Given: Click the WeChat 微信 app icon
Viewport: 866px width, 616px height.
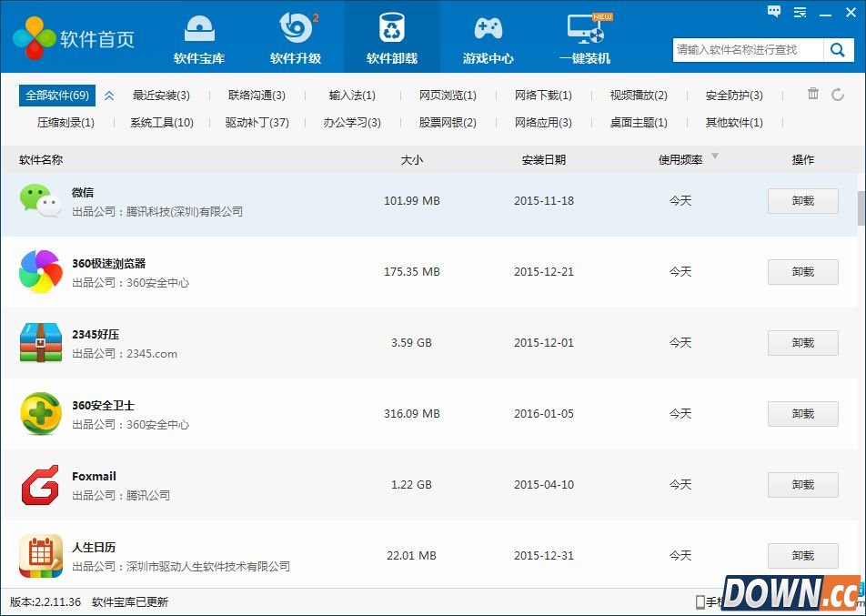Looking at the screenshot, I should coord(40,199).
